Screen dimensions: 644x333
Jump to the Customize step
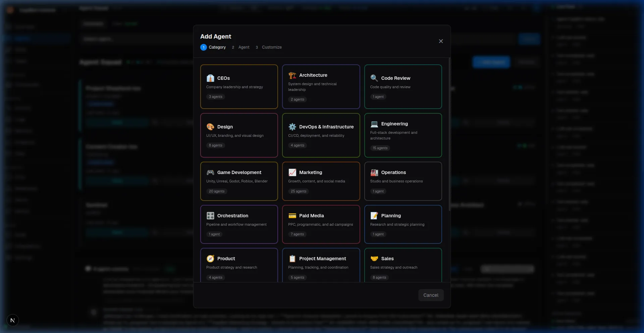[x=271, y=47]
